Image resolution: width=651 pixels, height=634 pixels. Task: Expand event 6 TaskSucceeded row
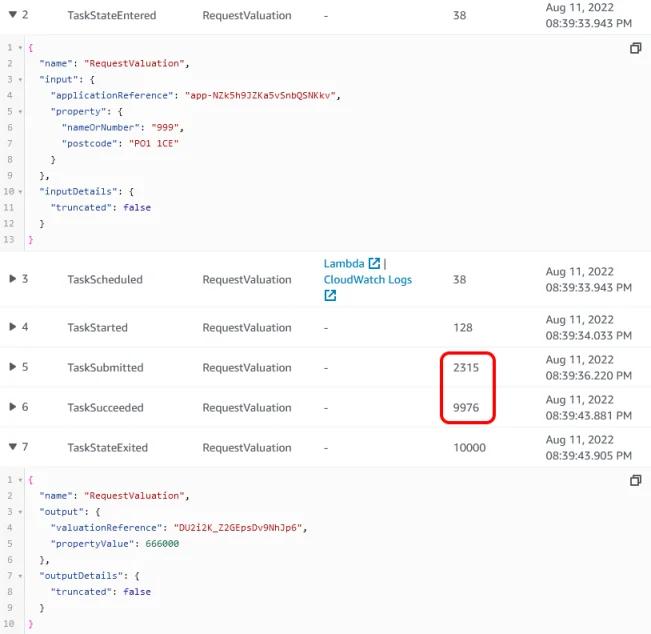(x=12, y=407)
